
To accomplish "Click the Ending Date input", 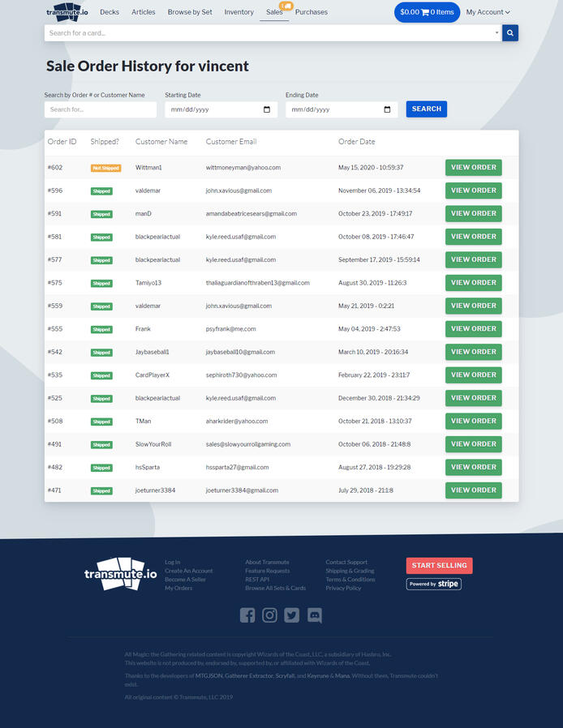I will click(x=342, y=109).
